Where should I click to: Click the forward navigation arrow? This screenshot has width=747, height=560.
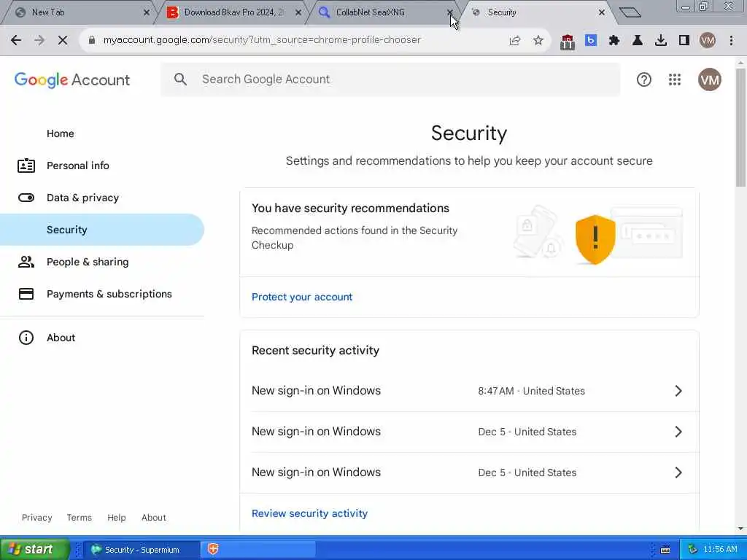click(x=39, y=41)
